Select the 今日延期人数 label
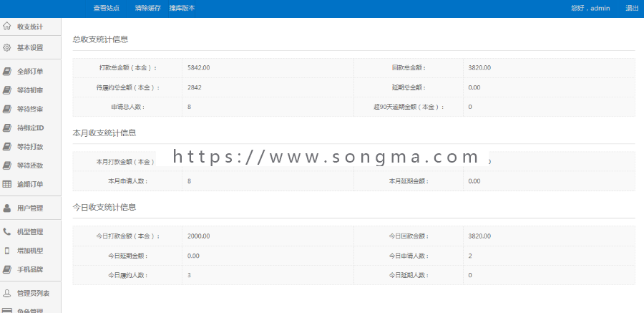The image size is (644, 313). (x=409, y=275)
